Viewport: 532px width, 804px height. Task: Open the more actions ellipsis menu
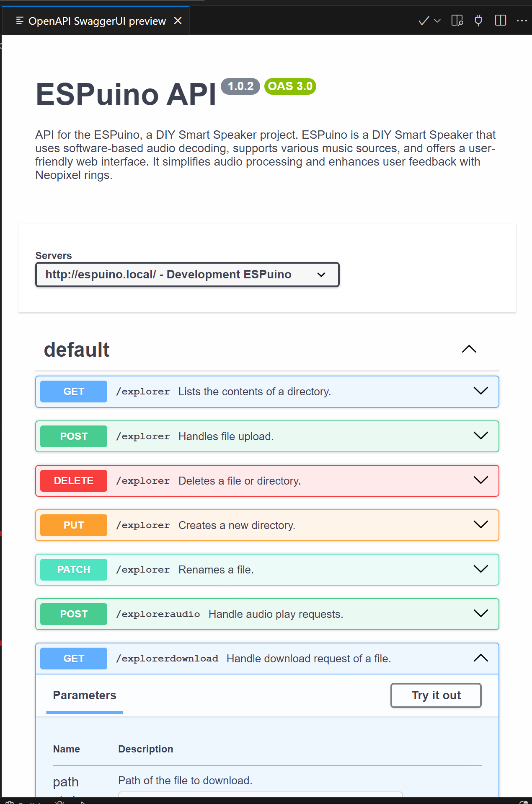[522, 21]
